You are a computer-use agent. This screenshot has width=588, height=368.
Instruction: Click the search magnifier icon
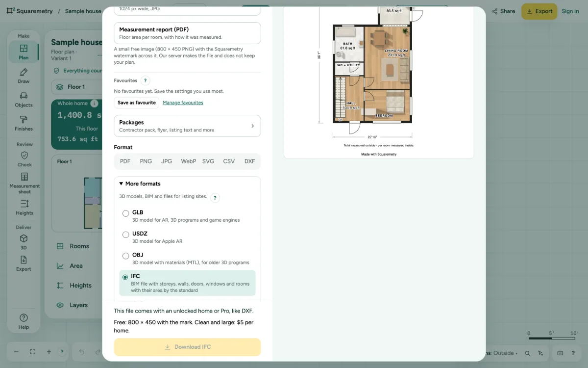pyautogui.click(x=528, y=353)
